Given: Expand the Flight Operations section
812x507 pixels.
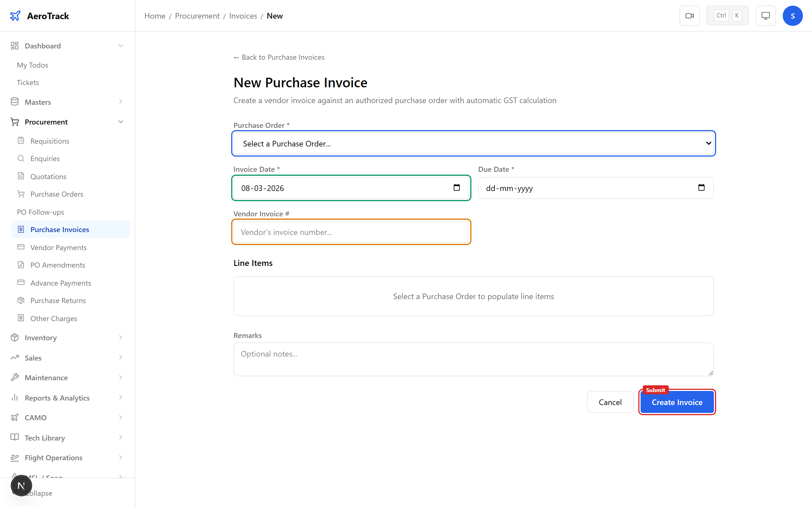Looking at the screenshot, I should pos(120,457).
